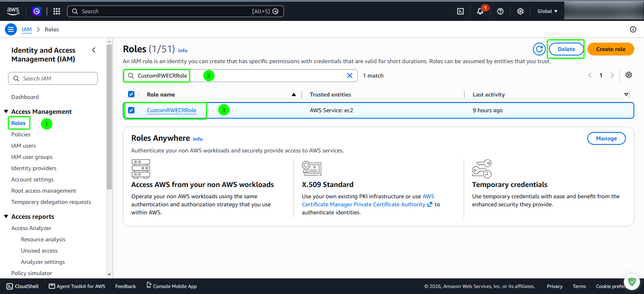
Task: Go to the previous page of roles
Action: coord(590,75)
